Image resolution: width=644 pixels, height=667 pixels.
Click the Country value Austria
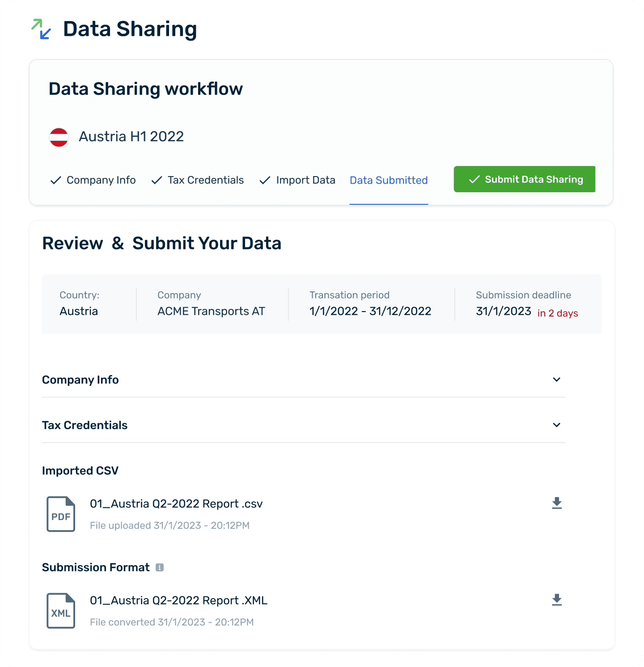coord(79,311)
